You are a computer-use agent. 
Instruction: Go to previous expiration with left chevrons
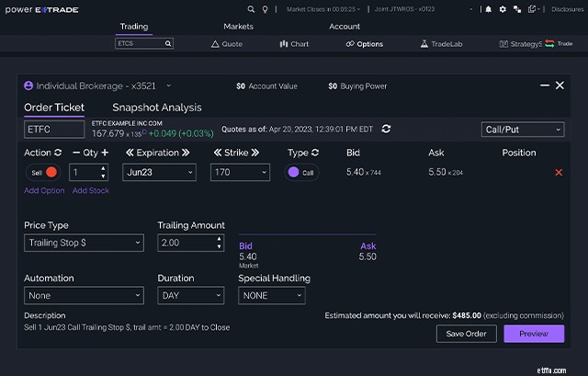coord(130,153)
